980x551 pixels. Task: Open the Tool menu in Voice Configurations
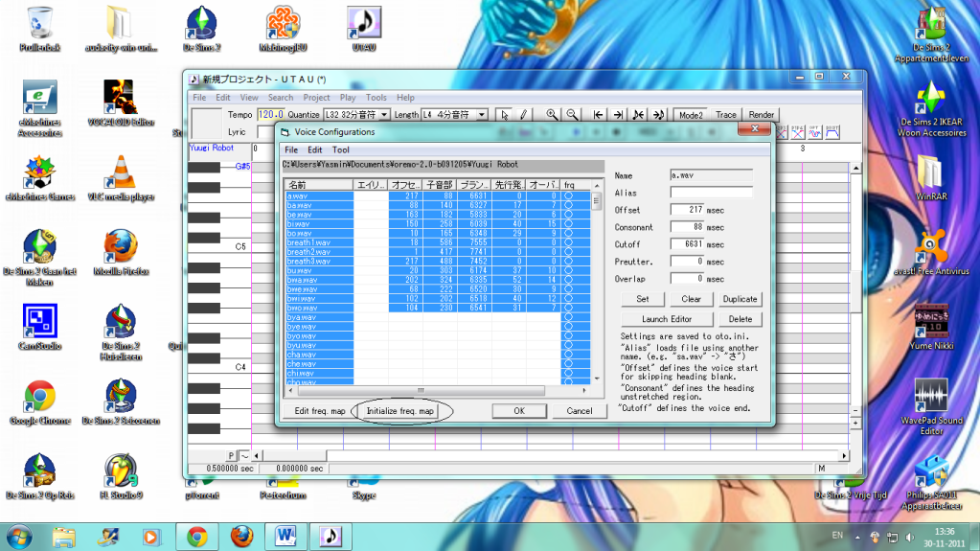tap(341, 150)
